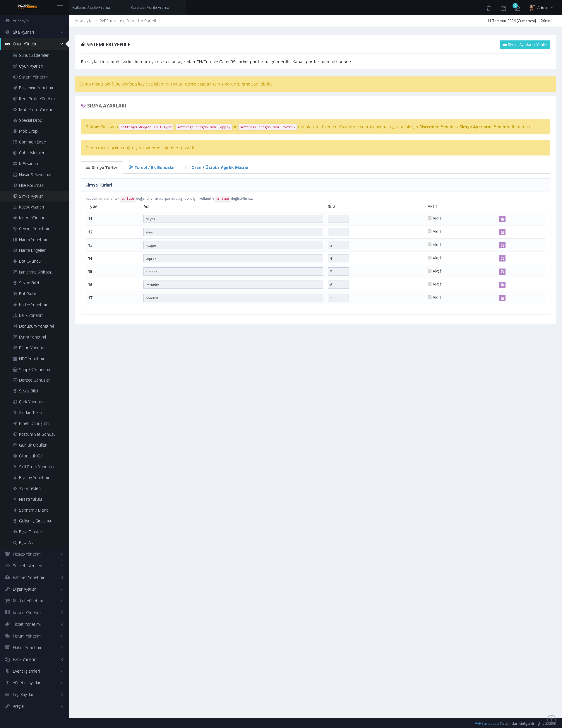Click the save icon for type 15 simsek
The image size is (562, 728).
[502, 272]
